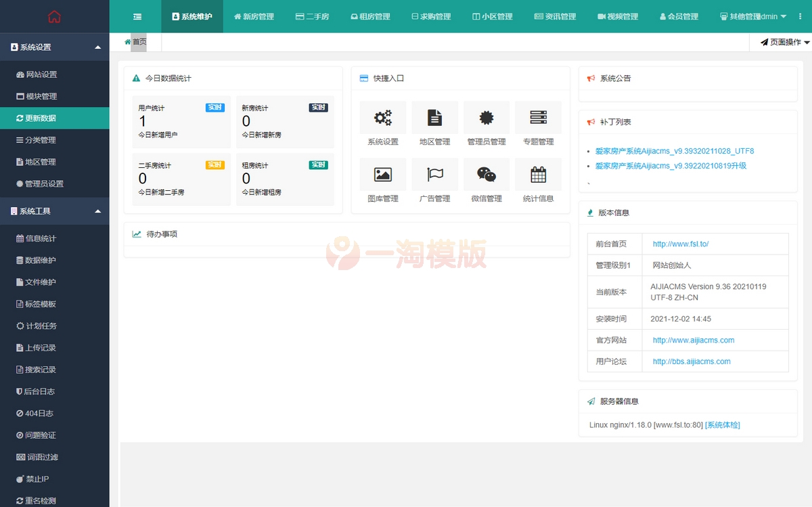Select the 管理员管理 icon in quick entry
The height and width of the screenshot is (507, 812).
click(x=486, y=118)
